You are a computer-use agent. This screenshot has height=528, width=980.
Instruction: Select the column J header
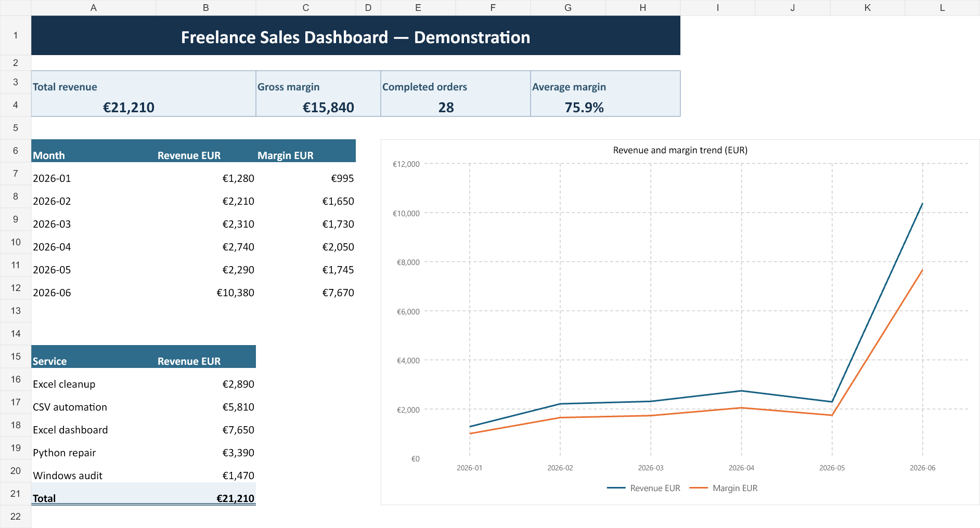793,8
